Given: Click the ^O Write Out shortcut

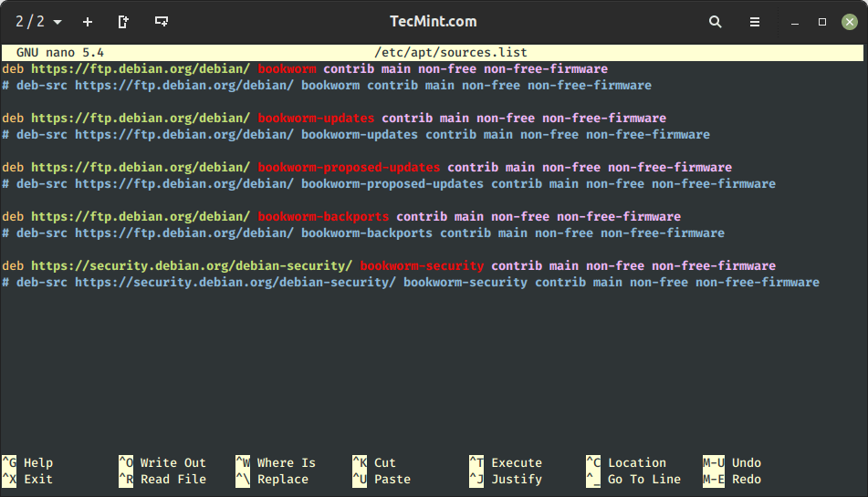Looking at the screenshot, I should coord(162,462).
